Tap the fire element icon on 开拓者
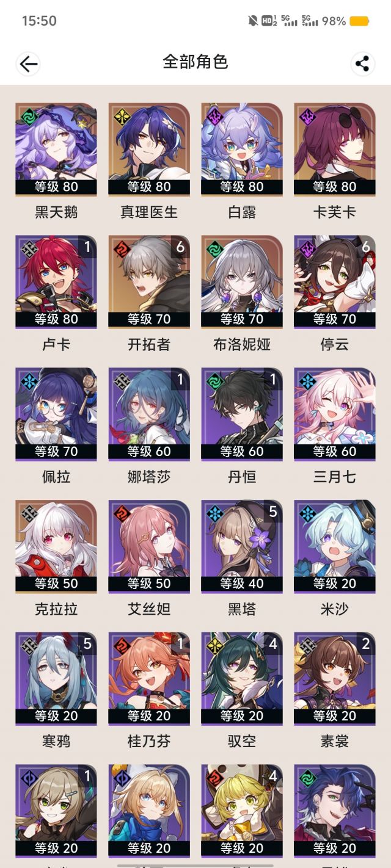This screenshot has width=391, height=868. [x=120, y=248]
